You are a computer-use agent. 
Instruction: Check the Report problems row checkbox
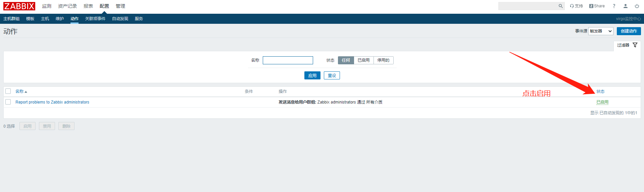click(8, 102)
